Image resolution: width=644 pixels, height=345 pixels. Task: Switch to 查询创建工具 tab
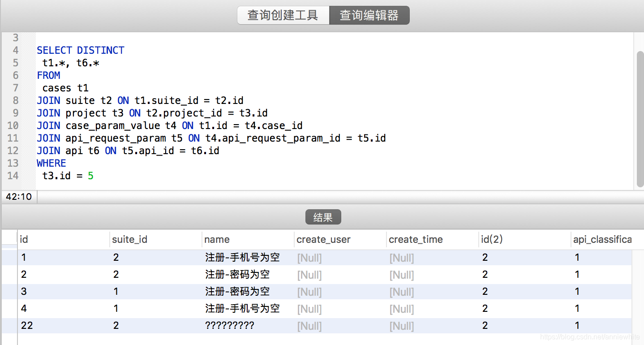pyautogui.click(x=283, y=15)
